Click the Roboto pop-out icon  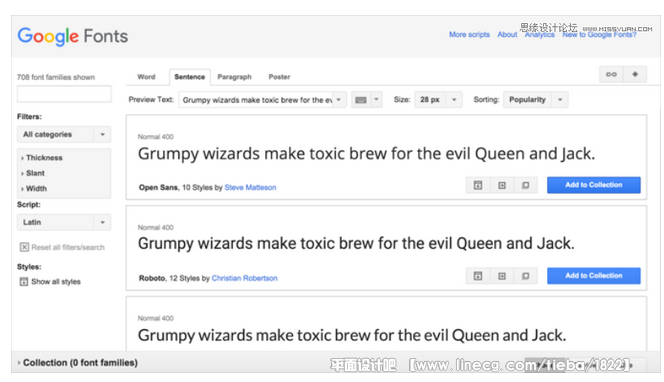526,276
